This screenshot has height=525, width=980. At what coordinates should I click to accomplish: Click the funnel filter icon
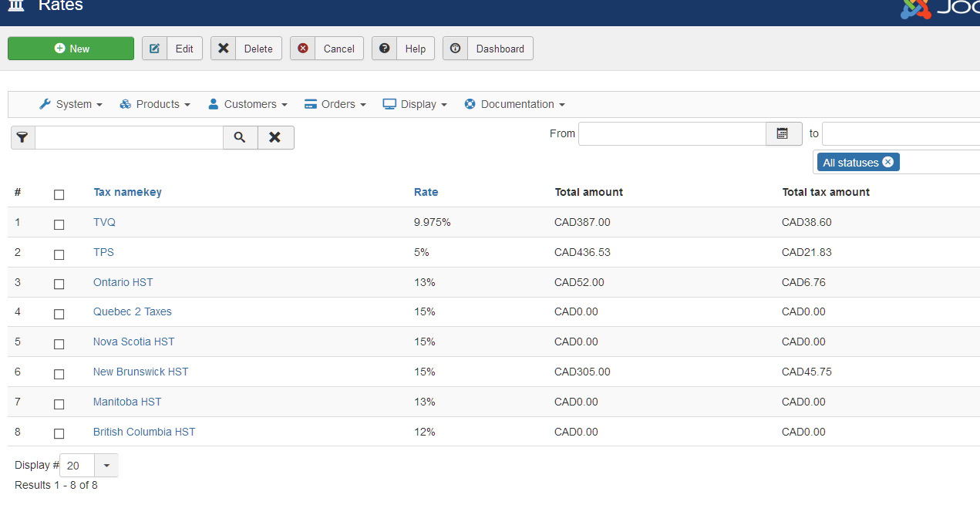22,137
